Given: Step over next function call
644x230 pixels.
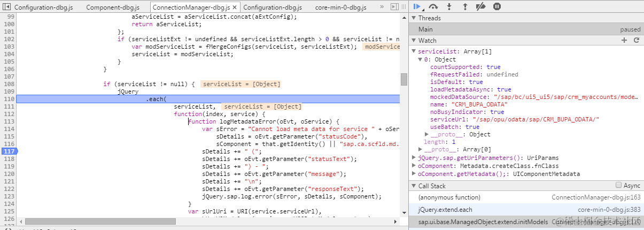Looking at the screenshot, I should [433, 6].
